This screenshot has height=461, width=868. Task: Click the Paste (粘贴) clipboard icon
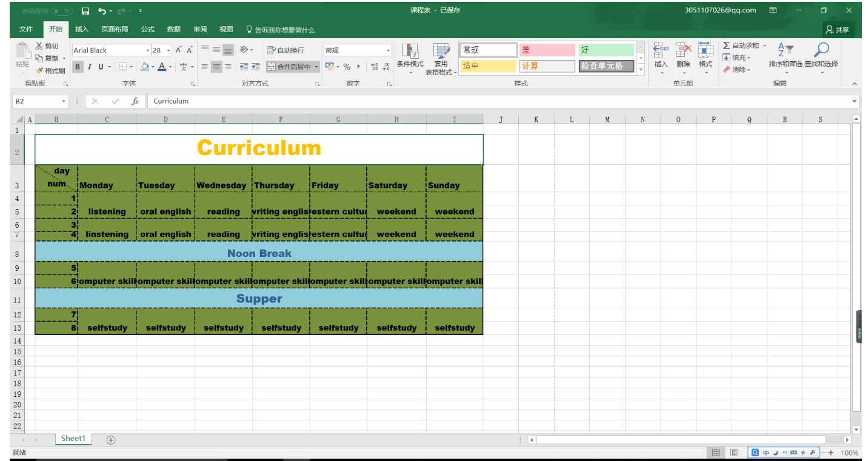[x=22, y=50]
